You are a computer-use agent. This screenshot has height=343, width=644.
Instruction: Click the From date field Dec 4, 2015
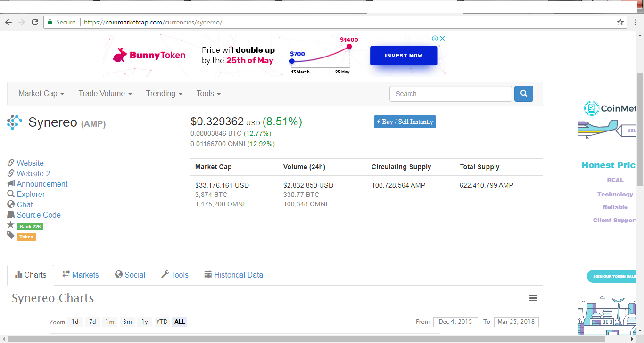click(x=455, y=322)
